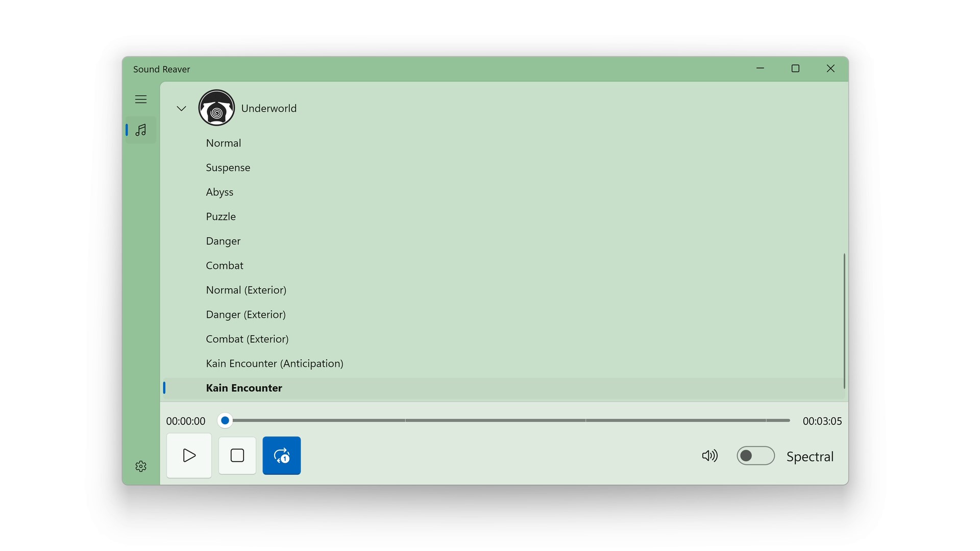
Task: Toggle the repeat-one loop button
Action: click(281, 456)
